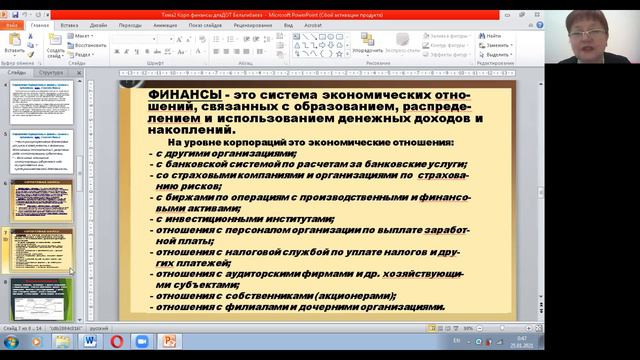Viewport: 640px width, 360px height.
Task: Switch to the Показ слайдов tab
Action: point(205,25)
